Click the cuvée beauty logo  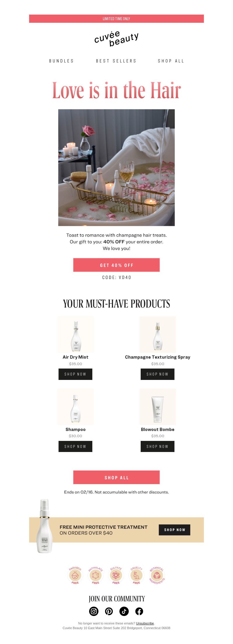(116, 39)
